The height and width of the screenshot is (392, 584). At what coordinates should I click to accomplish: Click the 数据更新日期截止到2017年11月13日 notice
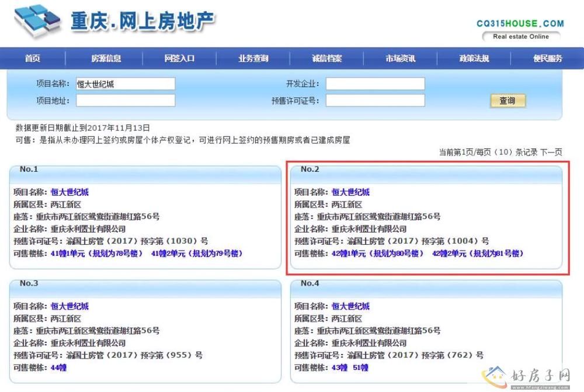82,128
